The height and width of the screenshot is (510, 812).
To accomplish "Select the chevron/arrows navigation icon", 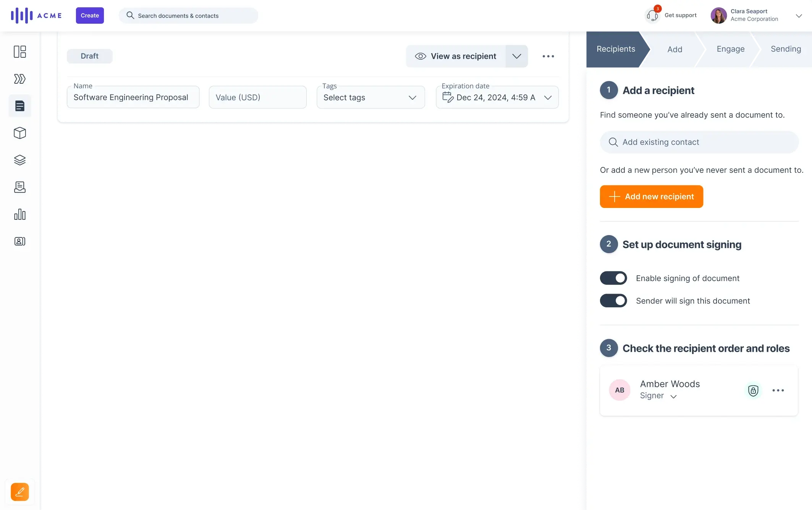I will pyautogui.click(x=19, y=79).
